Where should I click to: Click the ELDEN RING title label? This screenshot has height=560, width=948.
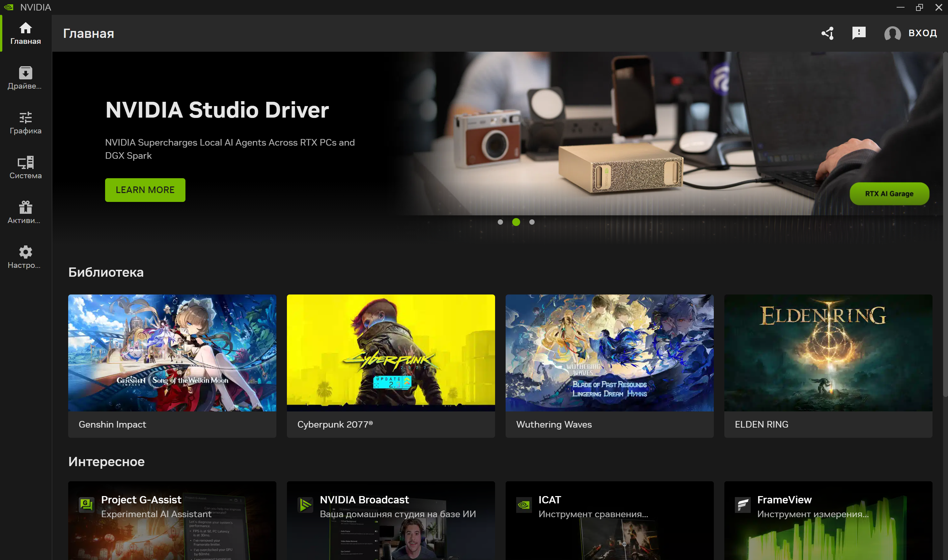coord(761,425)
